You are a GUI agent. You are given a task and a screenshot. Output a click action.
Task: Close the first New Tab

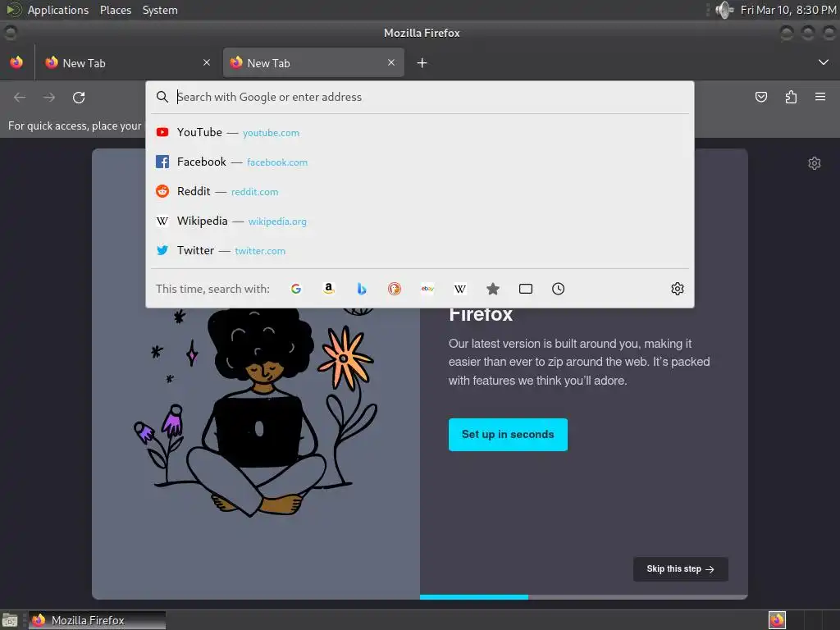(207, 62)
